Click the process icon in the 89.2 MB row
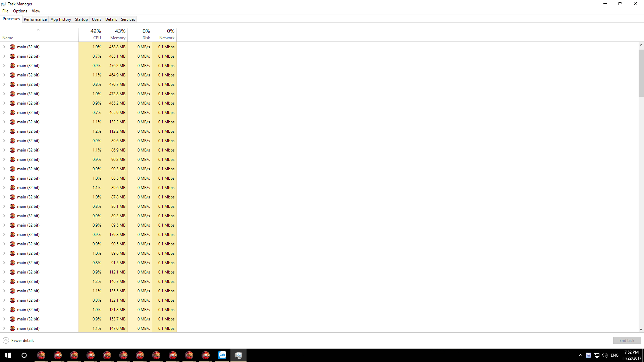Image resolution: width=644 pixels, height=362 pixels. pos(12,216)
